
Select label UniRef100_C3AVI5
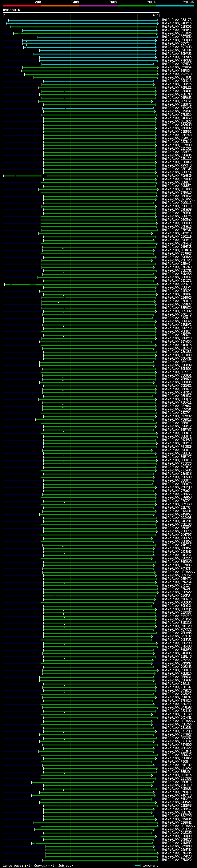[177, 138]
